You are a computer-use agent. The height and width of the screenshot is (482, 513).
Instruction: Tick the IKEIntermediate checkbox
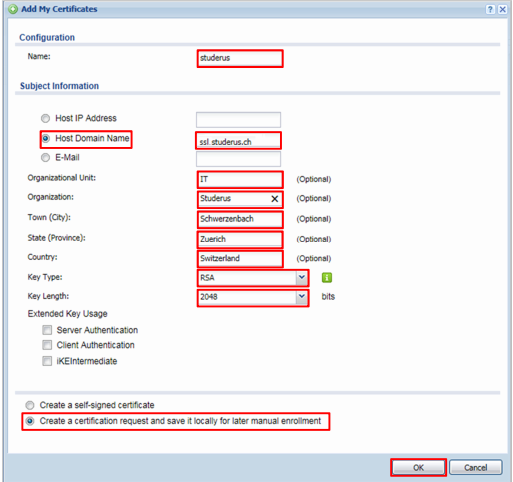pos(47,361)
